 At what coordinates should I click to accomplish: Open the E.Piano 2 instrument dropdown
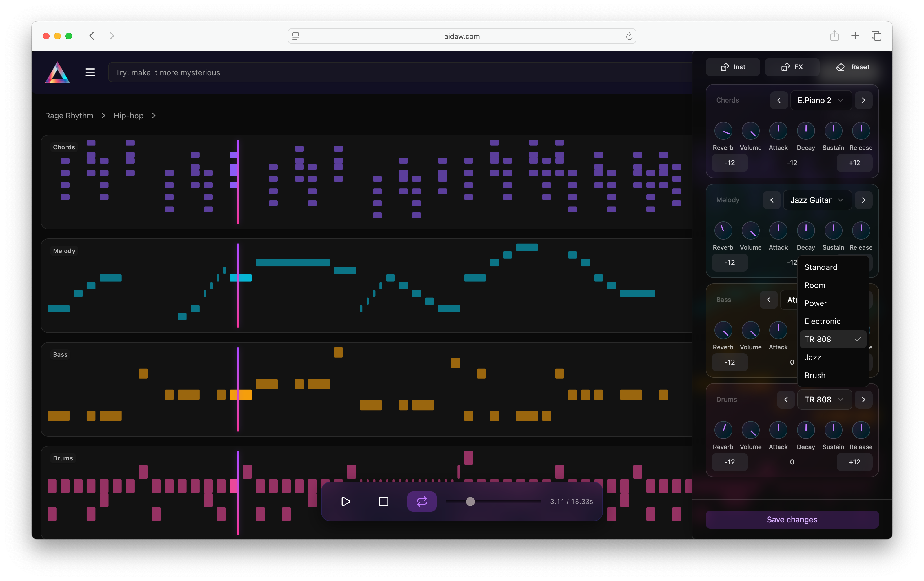click(821, 101)
